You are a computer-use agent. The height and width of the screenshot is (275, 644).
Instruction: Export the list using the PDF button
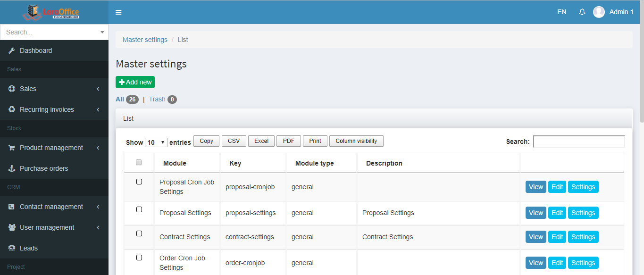[x=288, y=141]
